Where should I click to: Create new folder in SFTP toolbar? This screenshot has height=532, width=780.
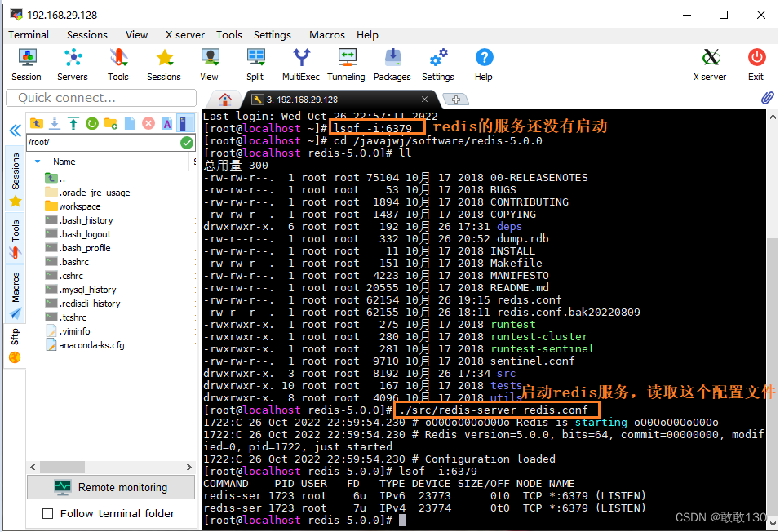[111, 123]
